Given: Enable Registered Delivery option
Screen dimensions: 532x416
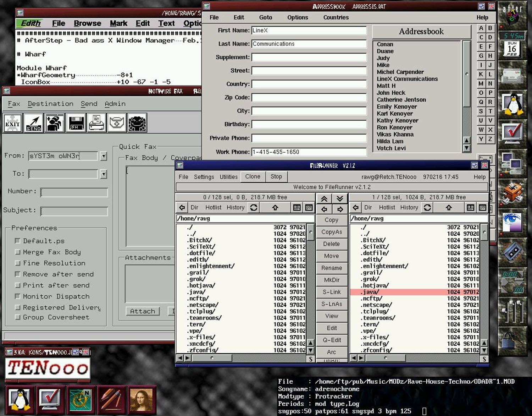Looking at the screenshot, I should point(17,307).
